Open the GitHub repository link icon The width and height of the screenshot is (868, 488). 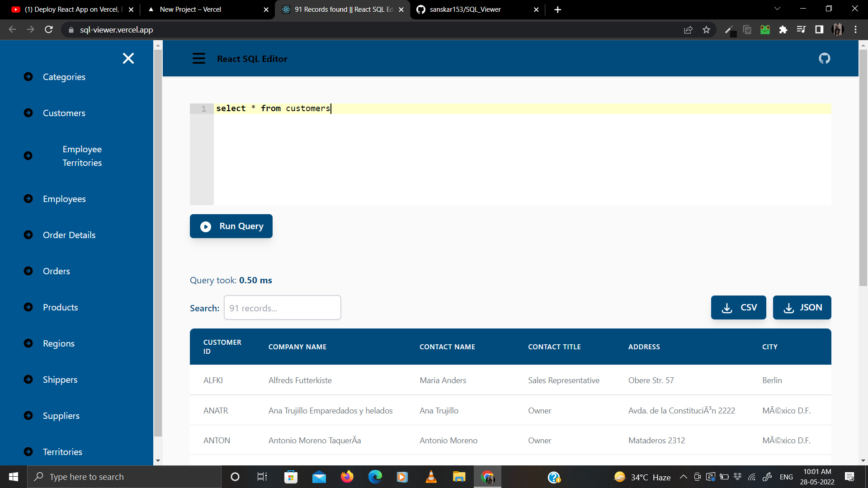coord(824,58)
